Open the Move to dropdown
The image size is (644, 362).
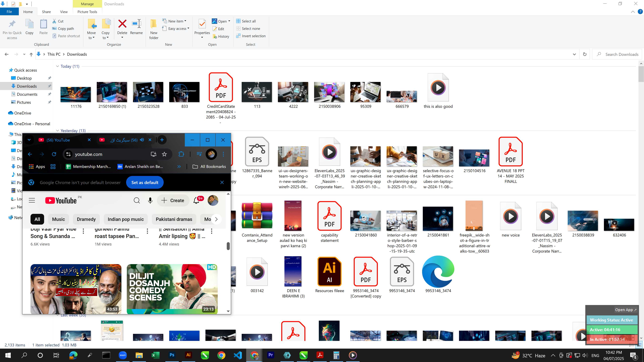91,29
